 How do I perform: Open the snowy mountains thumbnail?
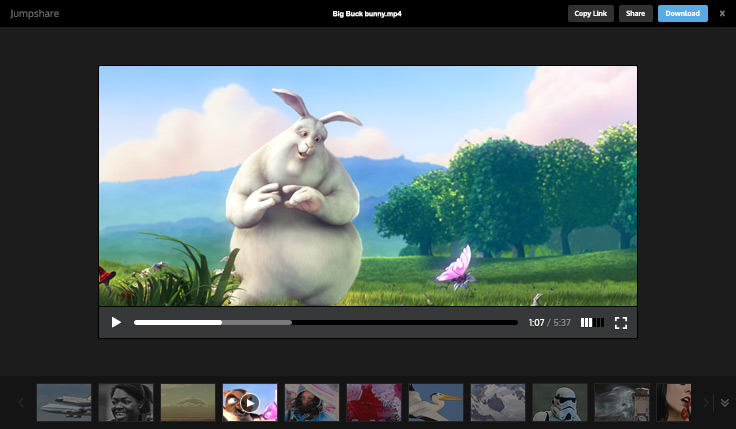click(498, 402)
